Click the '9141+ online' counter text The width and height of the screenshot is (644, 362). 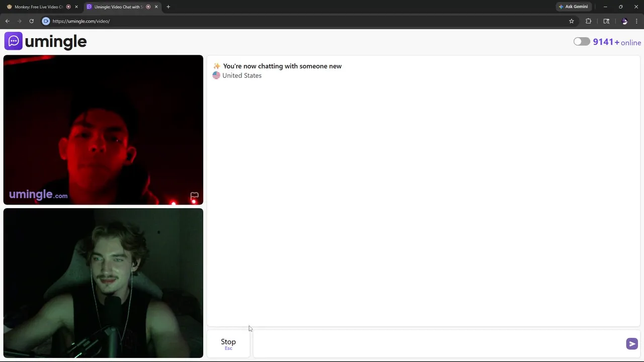coord(617,42)
